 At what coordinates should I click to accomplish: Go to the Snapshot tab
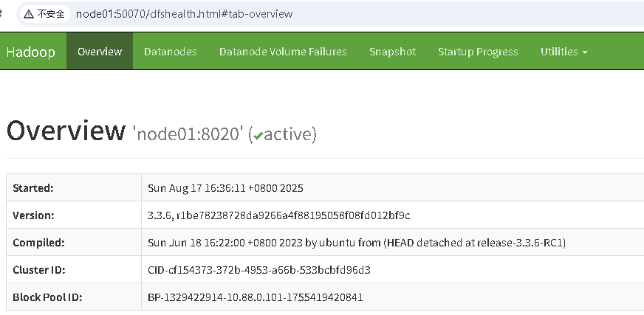(392, 52)
